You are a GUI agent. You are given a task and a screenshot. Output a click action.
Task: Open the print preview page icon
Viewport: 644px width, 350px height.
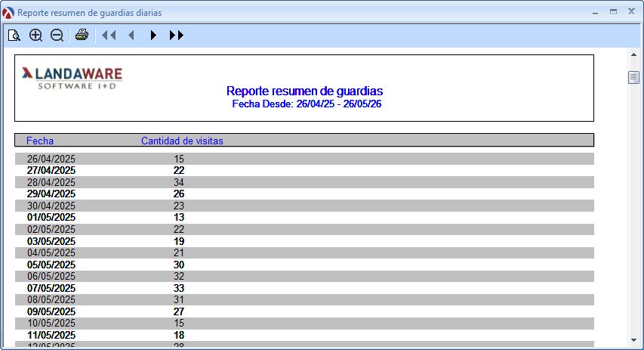tap(14, 36)
